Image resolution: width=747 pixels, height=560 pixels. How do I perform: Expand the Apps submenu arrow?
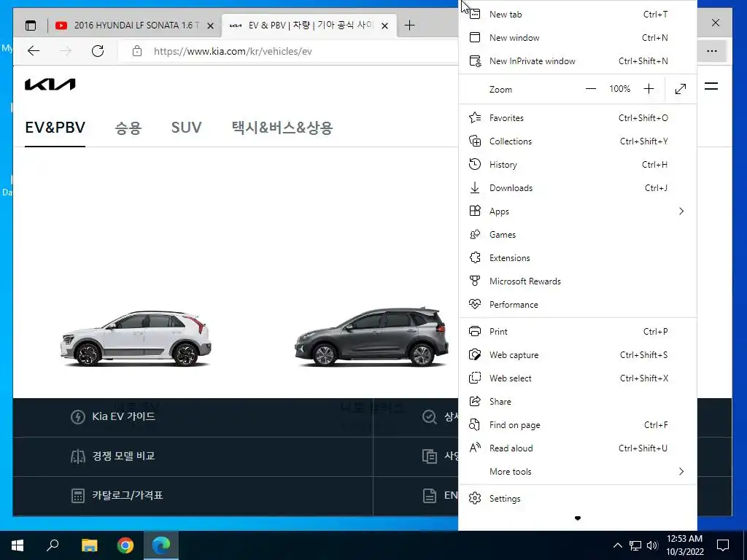click(681, 211)
